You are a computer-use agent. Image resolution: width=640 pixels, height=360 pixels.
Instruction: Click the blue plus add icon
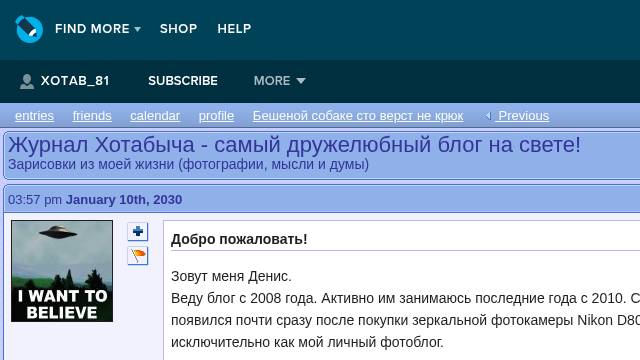pos(138,231)
